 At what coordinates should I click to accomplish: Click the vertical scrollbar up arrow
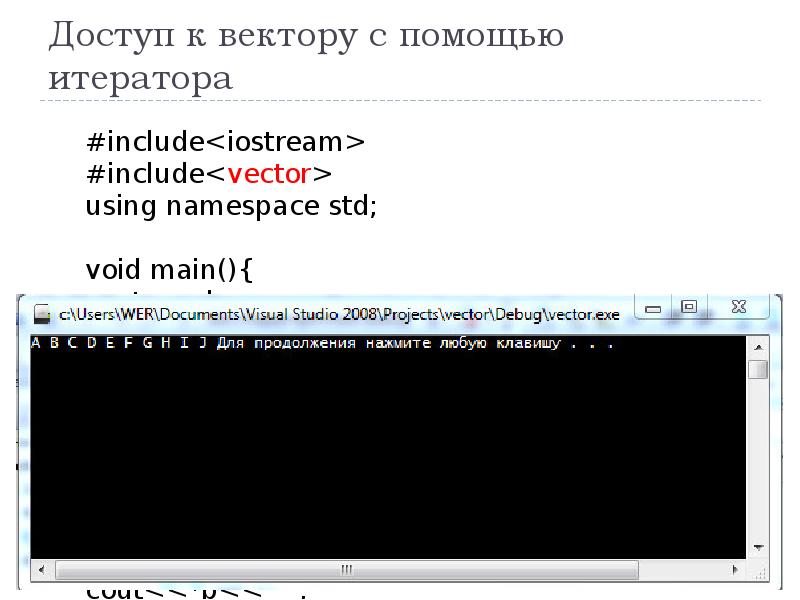(758, 345)
